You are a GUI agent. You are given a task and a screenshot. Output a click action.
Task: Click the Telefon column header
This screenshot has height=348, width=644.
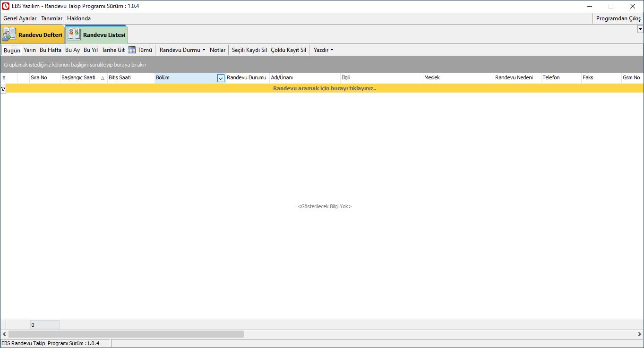561,78
